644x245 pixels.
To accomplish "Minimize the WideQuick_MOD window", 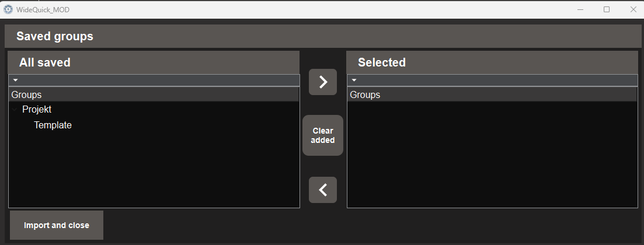I will pos(580,9).
